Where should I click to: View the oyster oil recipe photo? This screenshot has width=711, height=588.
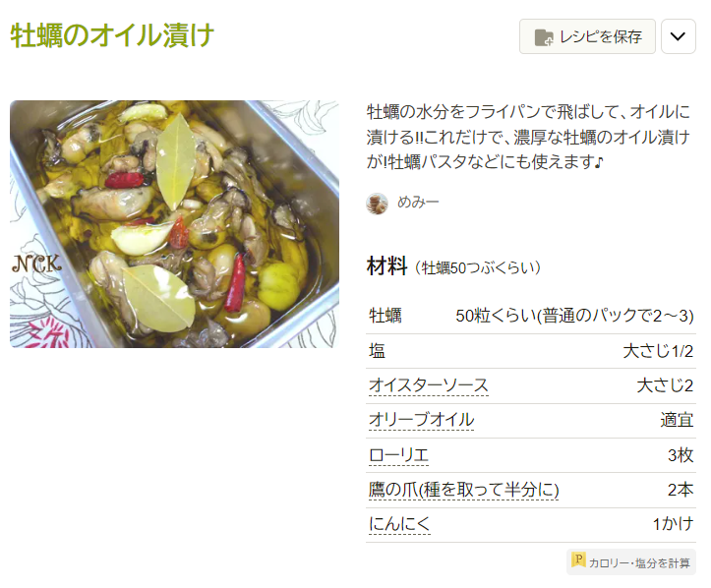click(175, 224)
